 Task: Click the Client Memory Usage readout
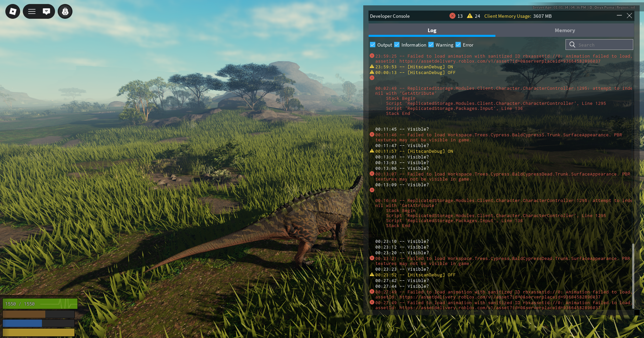518,16
